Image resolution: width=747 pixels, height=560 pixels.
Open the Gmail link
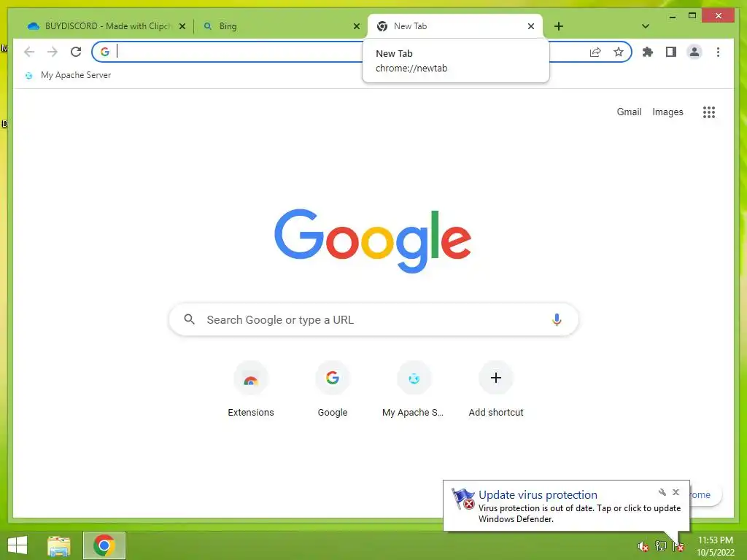pyautogui.click(x=629, y=112)
